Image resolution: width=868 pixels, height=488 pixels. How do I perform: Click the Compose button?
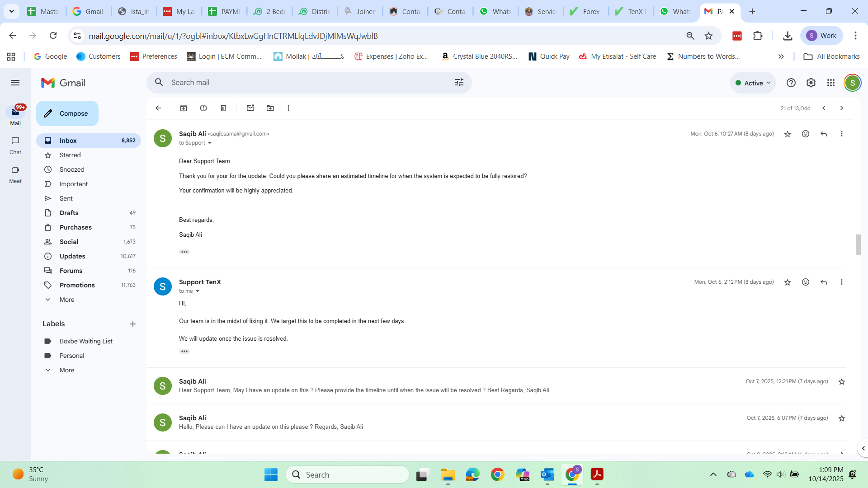[x=67, y=113]
